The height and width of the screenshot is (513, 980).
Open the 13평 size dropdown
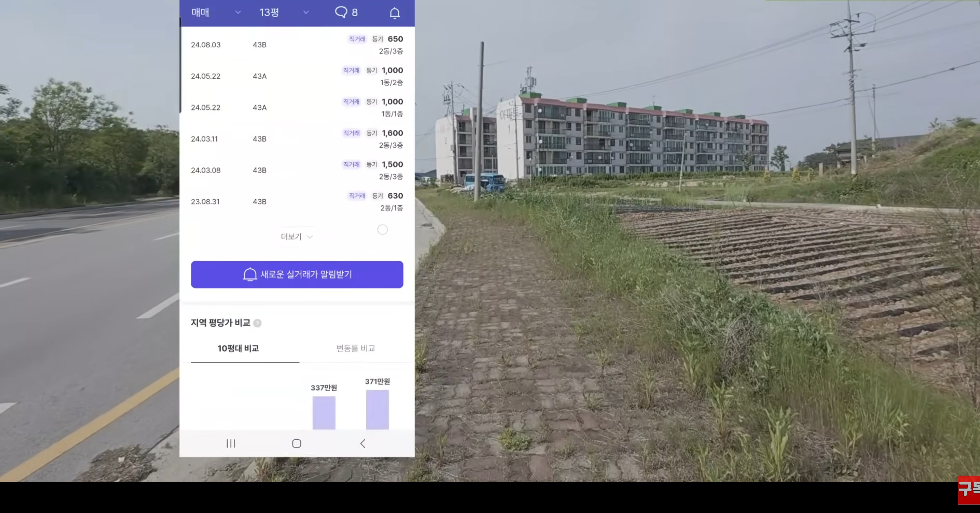click(x=283, y=13)
